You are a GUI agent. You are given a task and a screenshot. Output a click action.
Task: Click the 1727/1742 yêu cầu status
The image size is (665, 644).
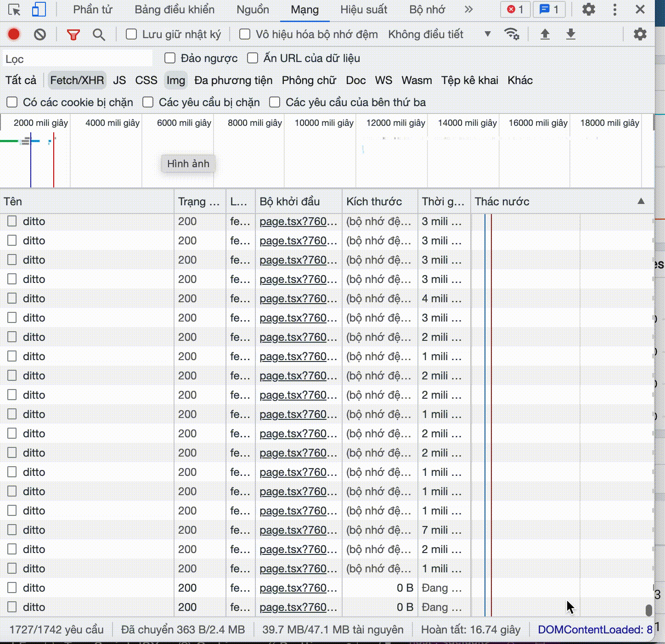tap(56, 629)
